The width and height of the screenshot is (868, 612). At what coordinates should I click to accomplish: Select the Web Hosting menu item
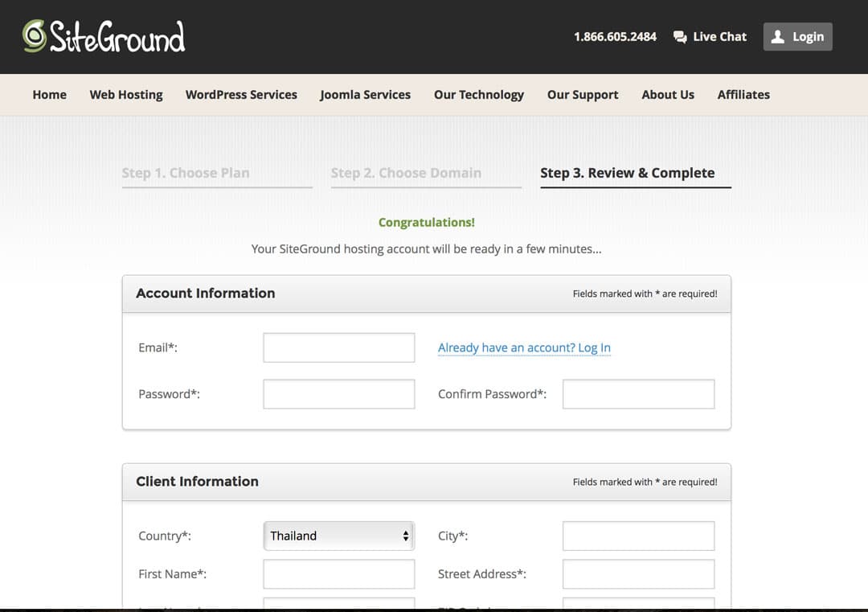click(x=125, y=94)
